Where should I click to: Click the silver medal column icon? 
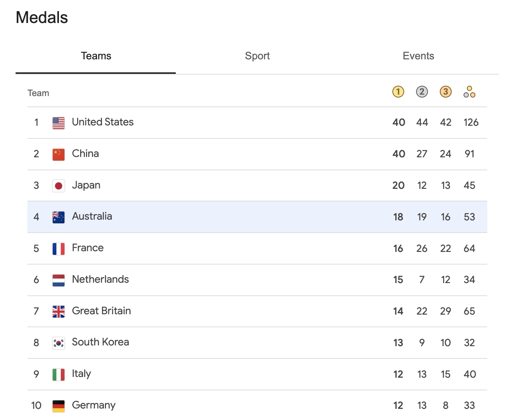(422, 92)
